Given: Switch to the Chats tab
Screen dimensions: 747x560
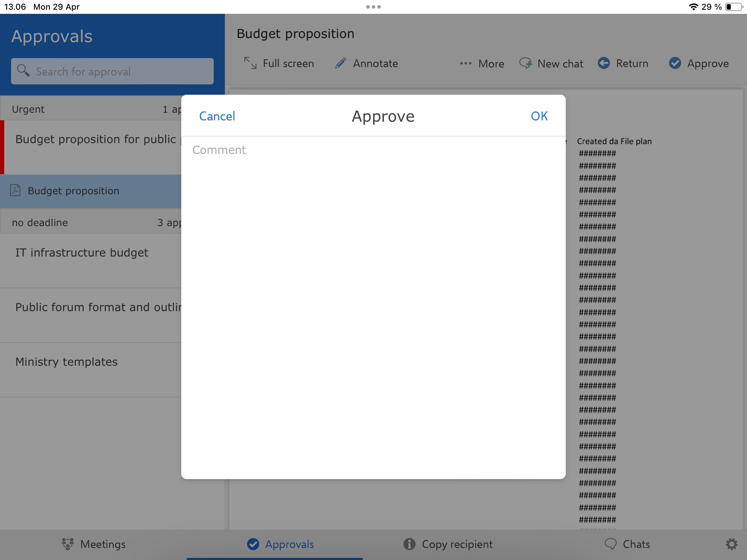Looking at the screenshot, I should (627, 544).
